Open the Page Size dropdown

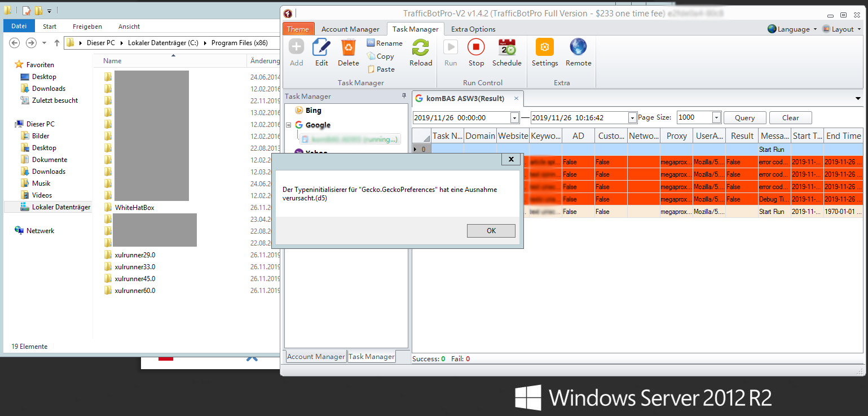click(716, 117)
